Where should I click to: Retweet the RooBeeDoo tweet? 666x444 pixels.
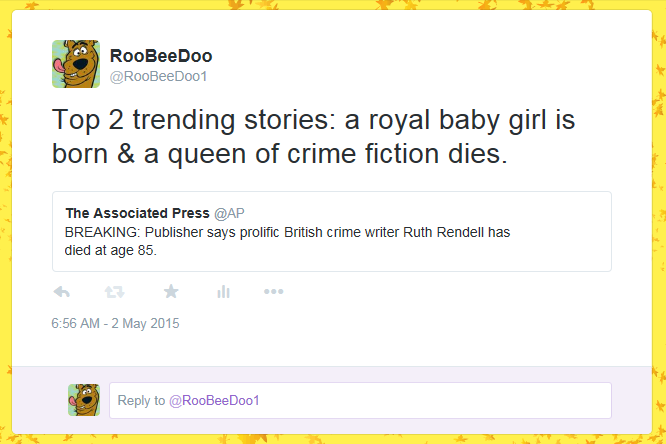(115, 292)
